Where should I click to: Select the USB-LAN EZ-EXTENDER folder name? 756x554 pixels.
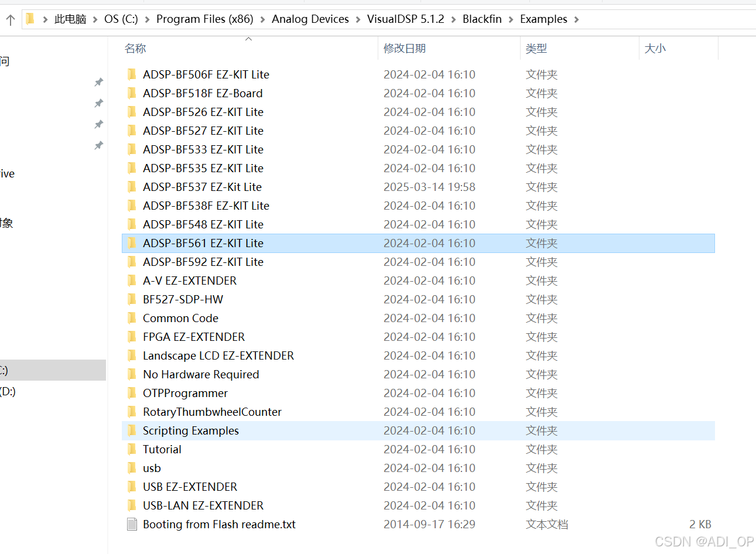(203, 505)
